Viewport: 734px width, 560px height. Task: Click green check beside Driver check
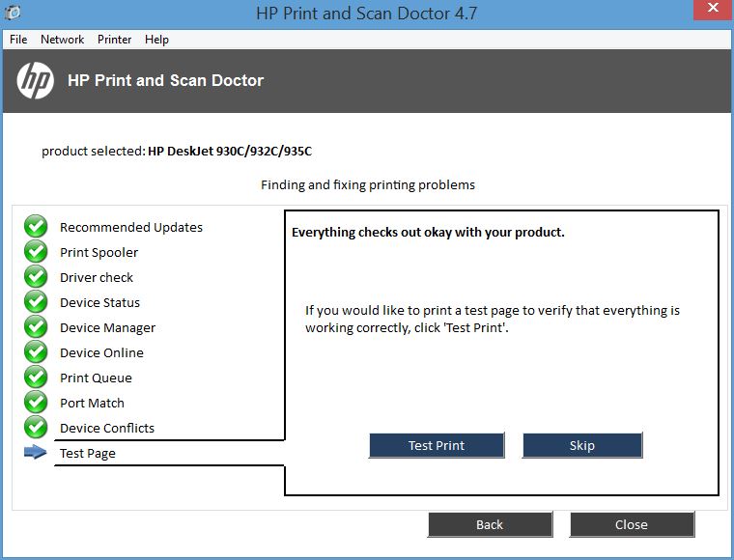(36, 277)
